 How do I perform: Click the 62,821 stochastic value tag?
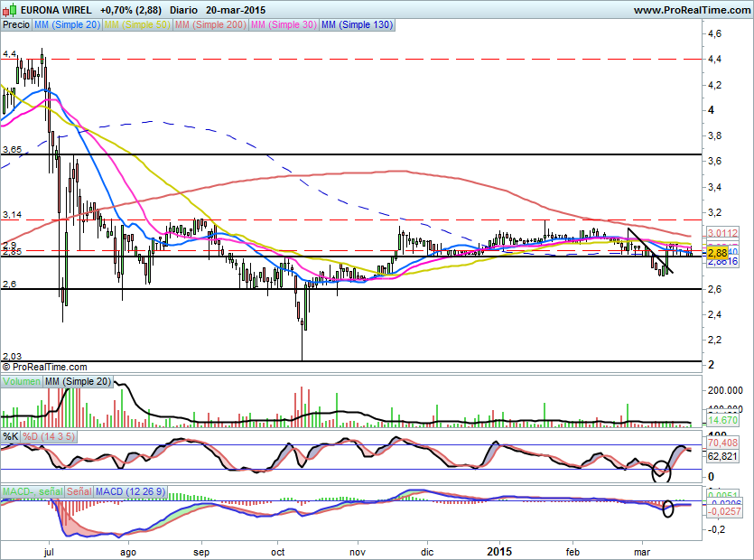tap(722, 456)
